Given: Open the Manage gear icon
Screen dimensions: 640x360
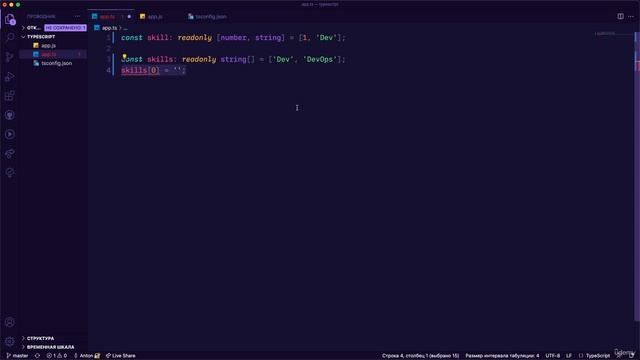Looking at the screenshot, I should (10, 341).
